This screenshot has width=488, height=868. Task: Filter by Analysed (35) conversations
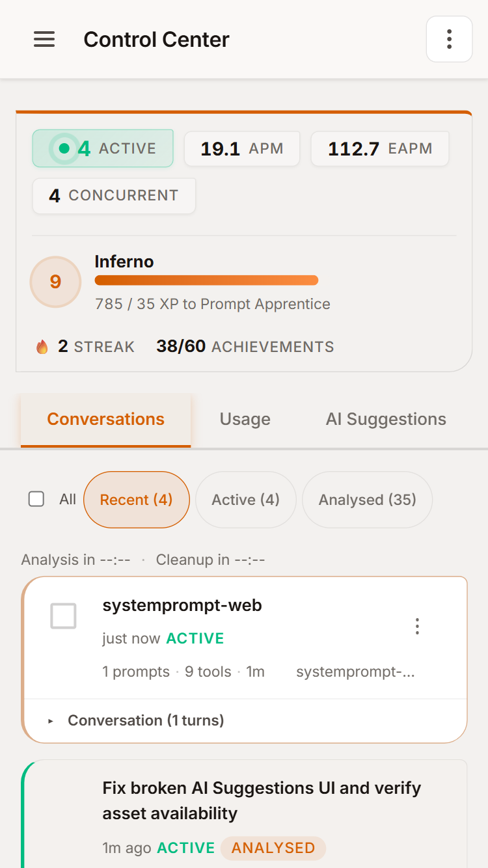367,500
